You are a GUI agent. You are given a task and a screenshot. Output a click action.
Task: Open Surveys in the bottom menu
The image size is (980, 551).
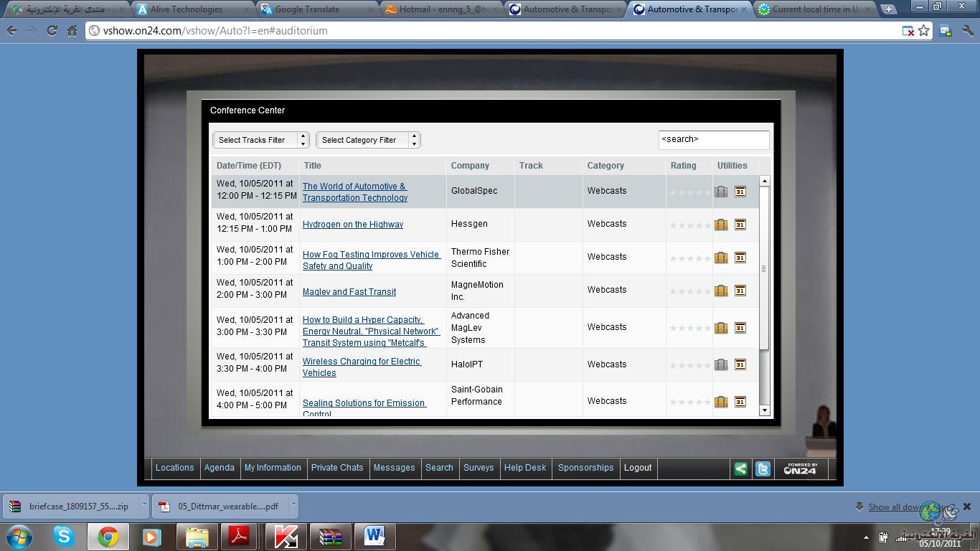[479, 468]
